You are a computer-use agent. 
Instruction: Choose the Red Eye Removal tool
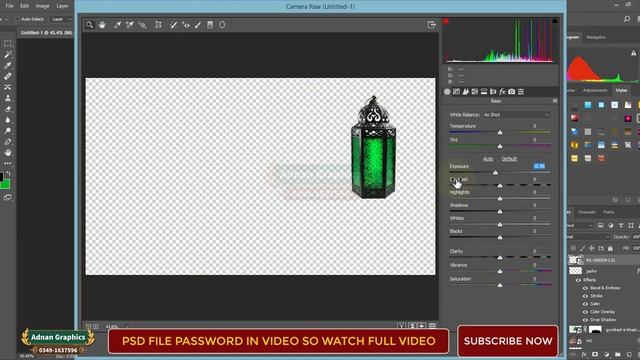[186, 25]
